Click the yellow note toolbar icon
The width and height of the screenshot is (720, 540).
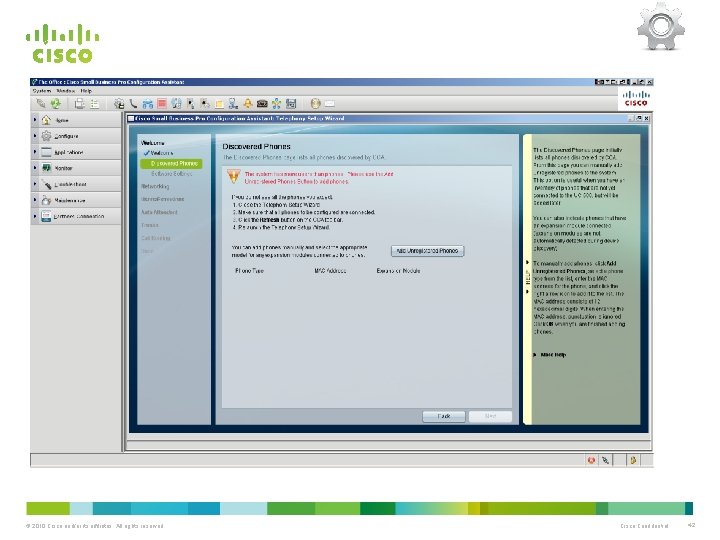tap(219, 104)
